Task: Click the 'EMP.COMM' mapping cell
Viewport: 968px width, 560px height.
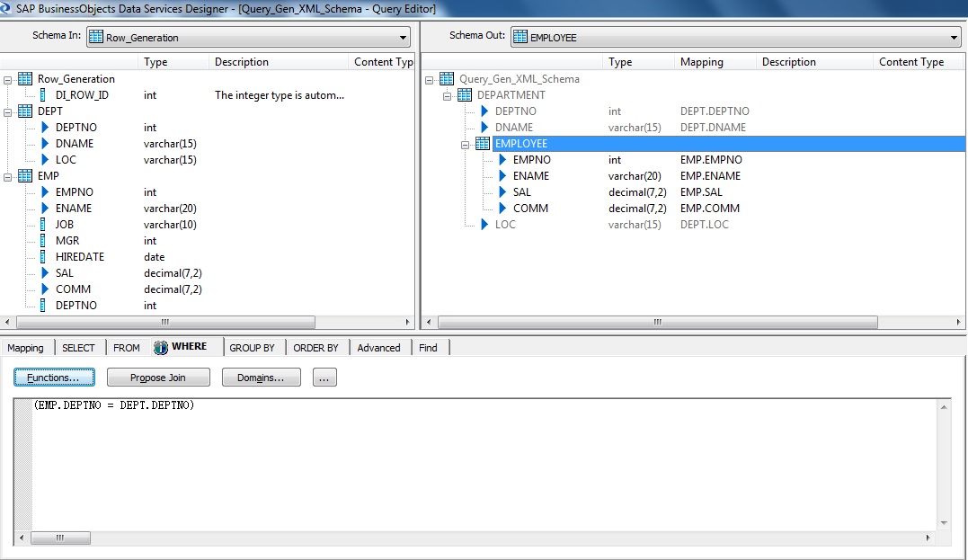Action: (x=710, y=208)
